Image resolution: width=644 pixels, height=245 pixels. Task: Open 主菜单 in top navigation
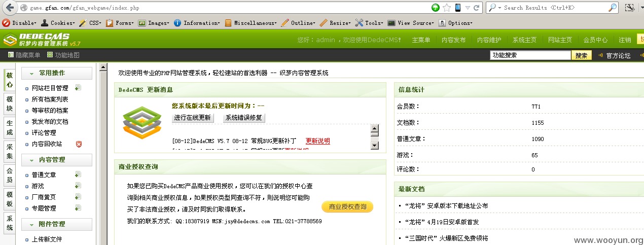(x=421, y=40)
